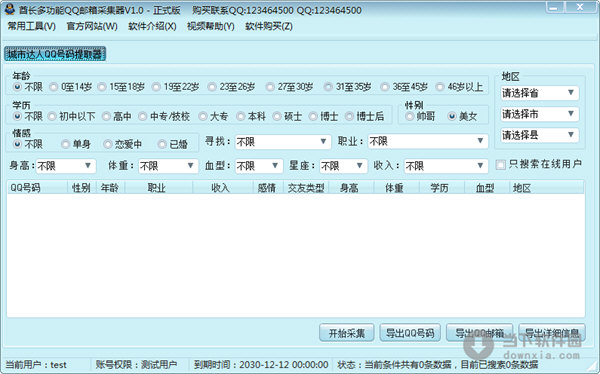The width and height of the screenshot is (600, 374).
Task: Click the 体重 column header in table
Action: click(x=396, y=188)
